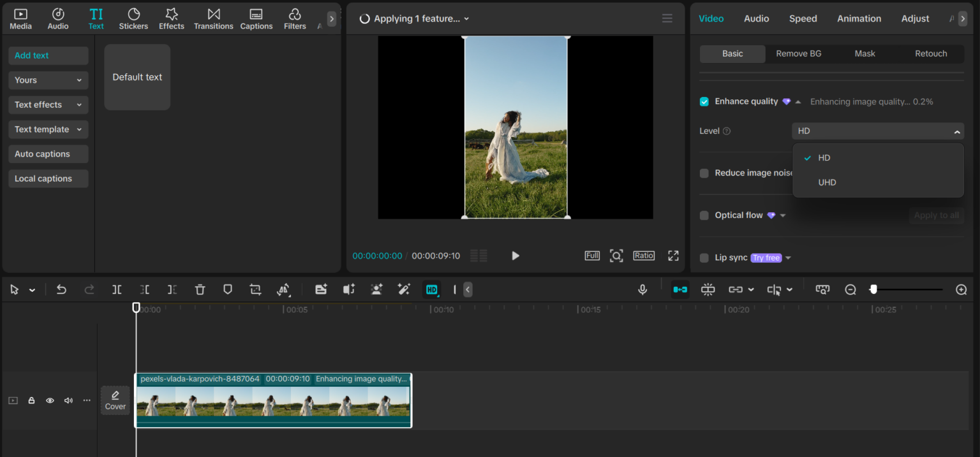Open the Text template dropdown
The image size is (980, 457).
(48, 129)
